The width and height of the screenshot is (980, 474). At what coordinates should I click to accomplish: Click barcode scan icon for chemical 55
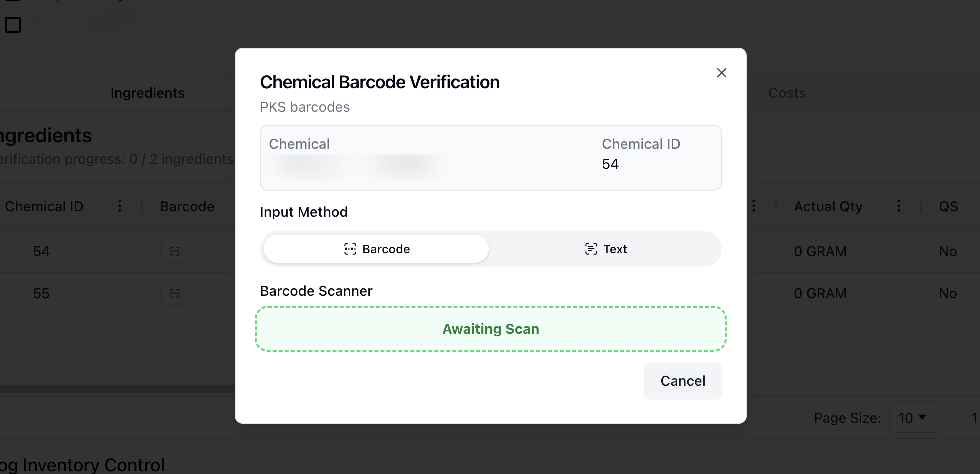pyautogui.click(x=175, y=293)
